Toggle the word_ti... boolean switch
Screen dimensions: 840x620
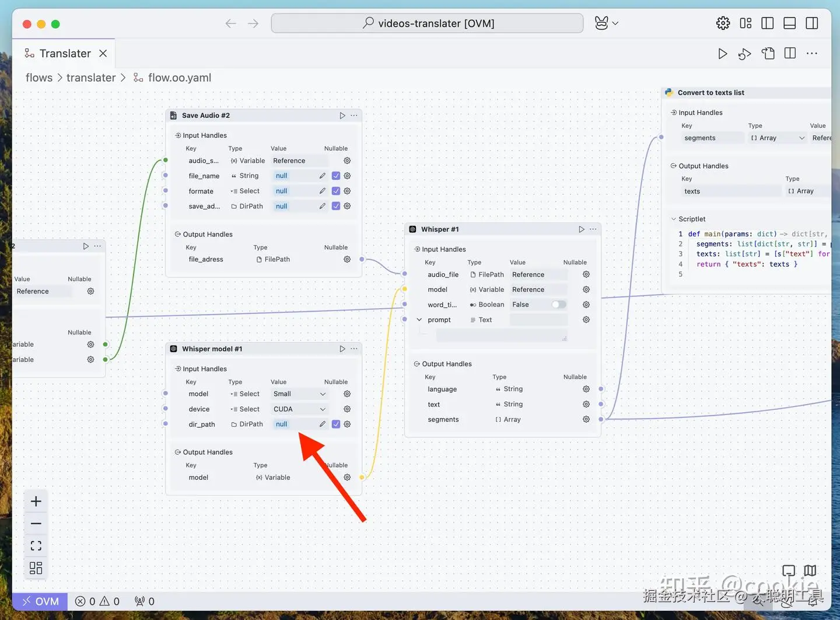[559, 305]
